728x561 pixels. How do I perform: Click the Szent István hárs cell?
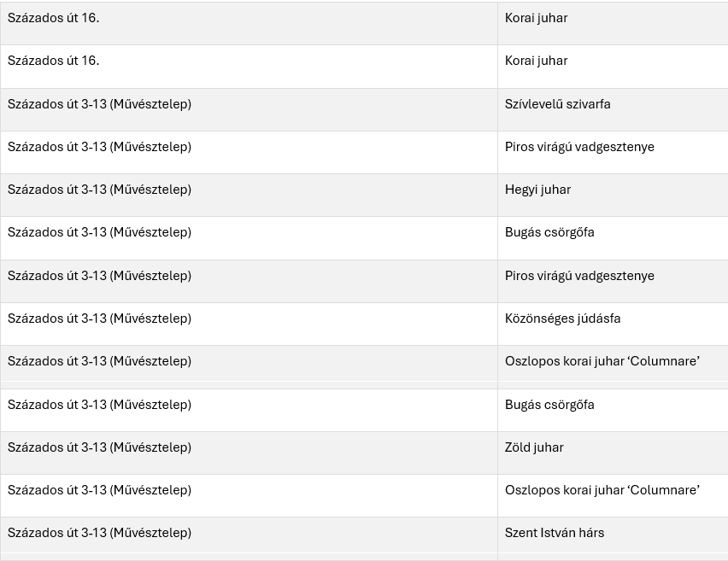[555, 533]
